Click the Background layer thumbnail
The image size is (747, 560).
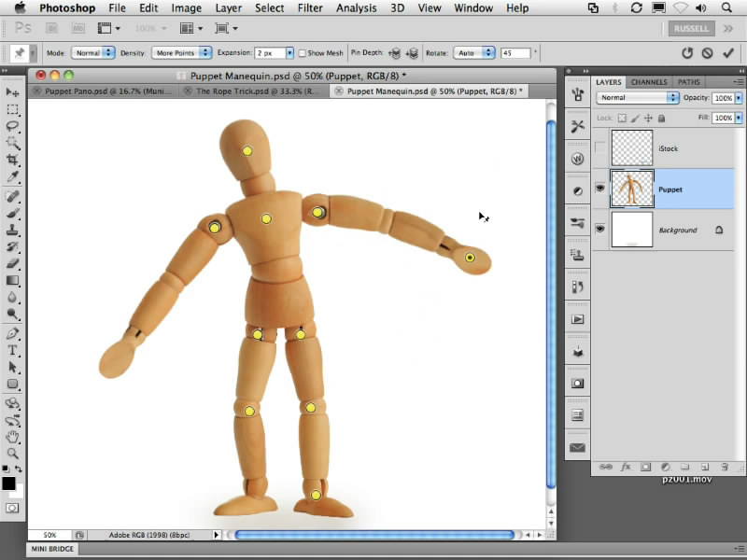coord(632,230)
